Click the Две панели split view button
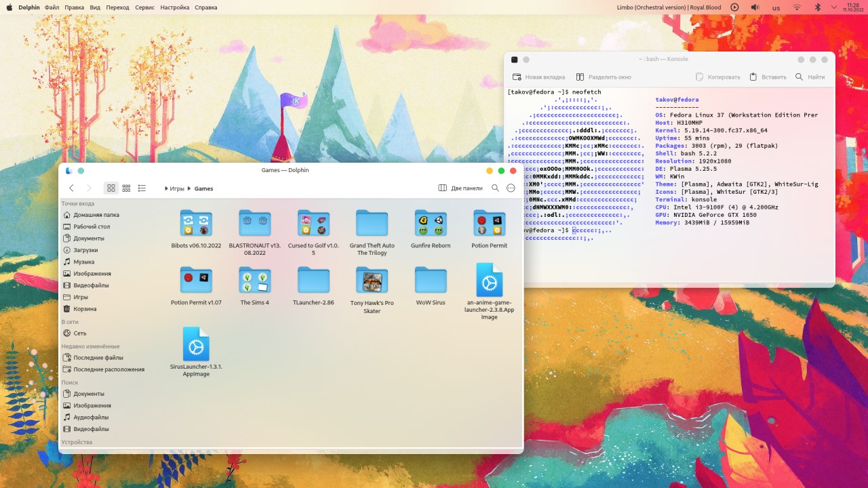Screen dimensions: 868x488 pyautogui.click(x=461, y=188)
